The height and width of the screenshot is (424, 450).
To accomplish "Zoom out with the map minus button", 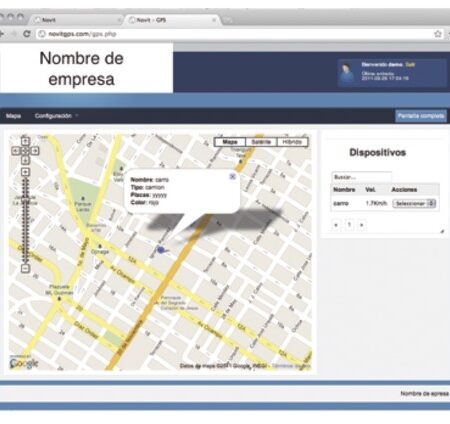I will click(x=25, y=268).
